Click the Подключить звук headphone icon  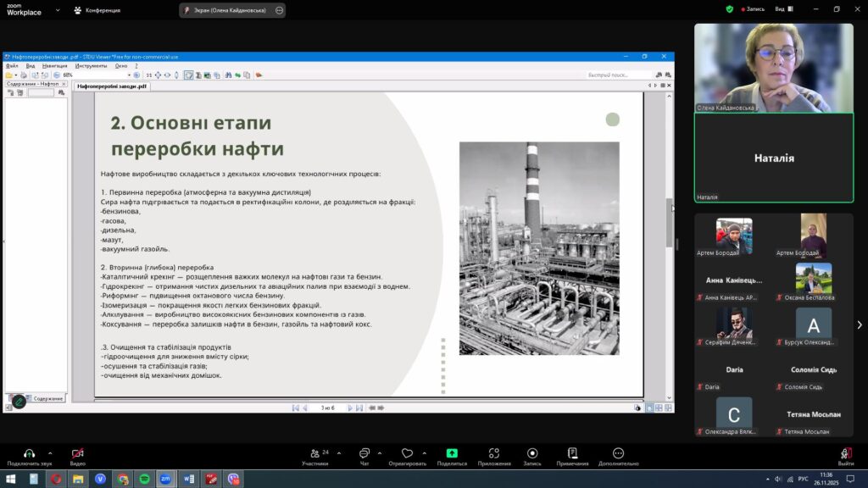pyautogui.click(x=29, y=453)
